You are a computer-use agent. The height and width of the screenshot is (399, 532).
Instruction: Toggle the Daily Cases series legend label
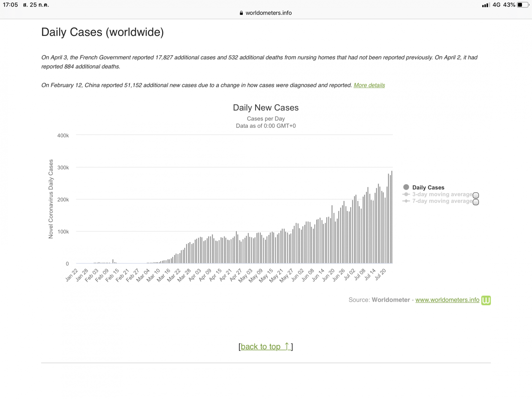click(x=428, y=187)
